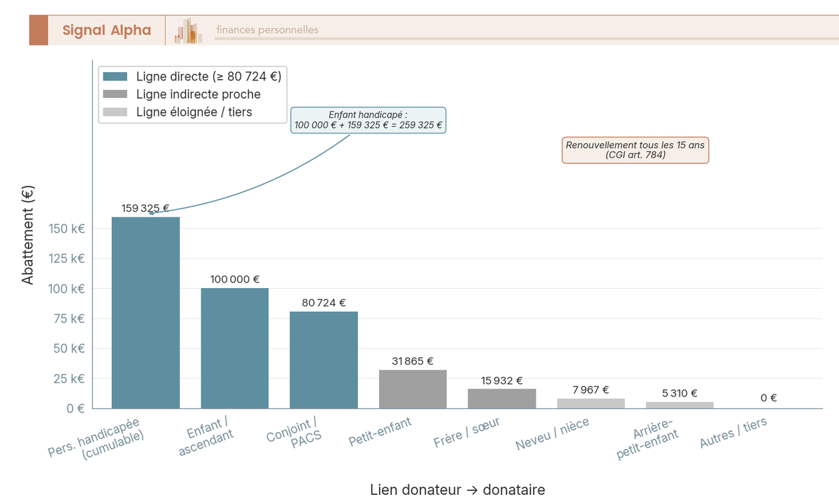Image resolution: width=839 pixels, height=504 pixels.
Task: Click the bar chart logo icon in header
Action: click(188, 31)
